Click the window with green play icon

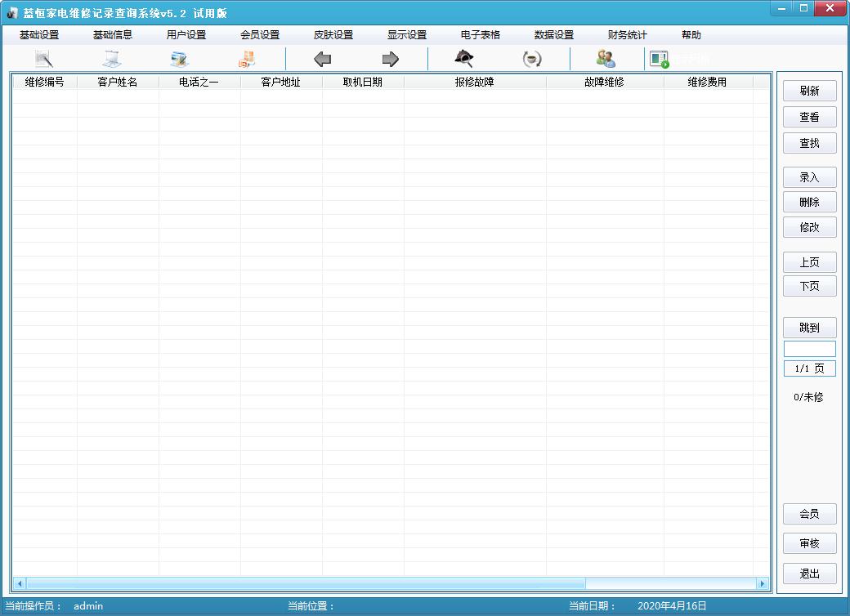click(660, 59)
